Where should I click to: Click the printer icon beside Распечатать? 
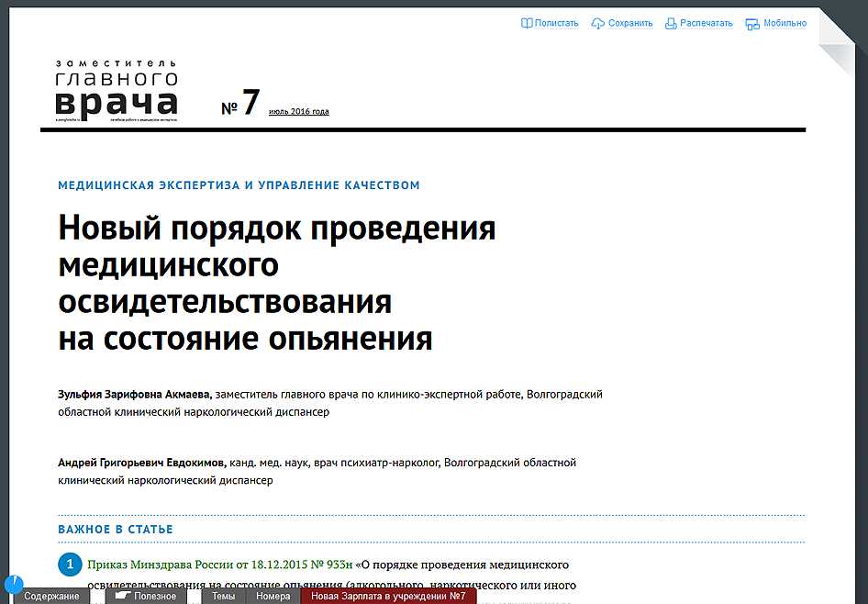coord(671,23)
